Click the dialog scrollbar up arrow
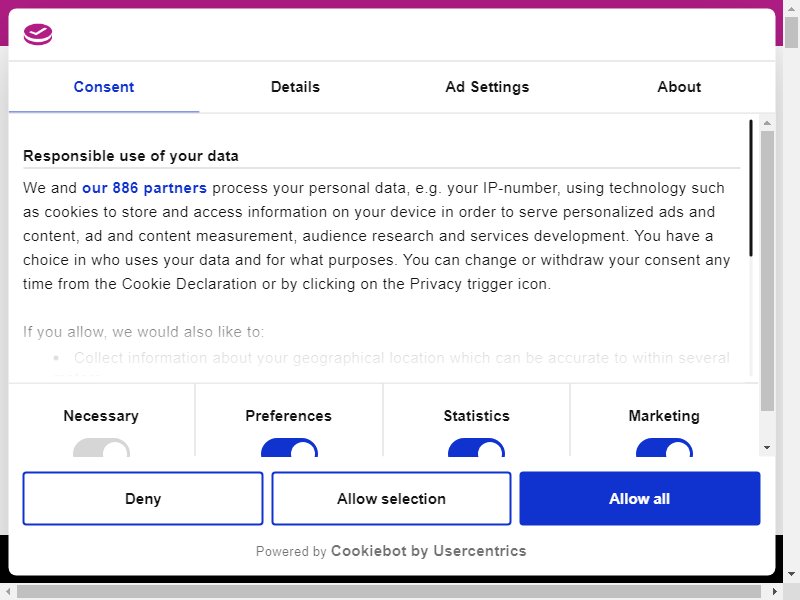 [767, 123]
